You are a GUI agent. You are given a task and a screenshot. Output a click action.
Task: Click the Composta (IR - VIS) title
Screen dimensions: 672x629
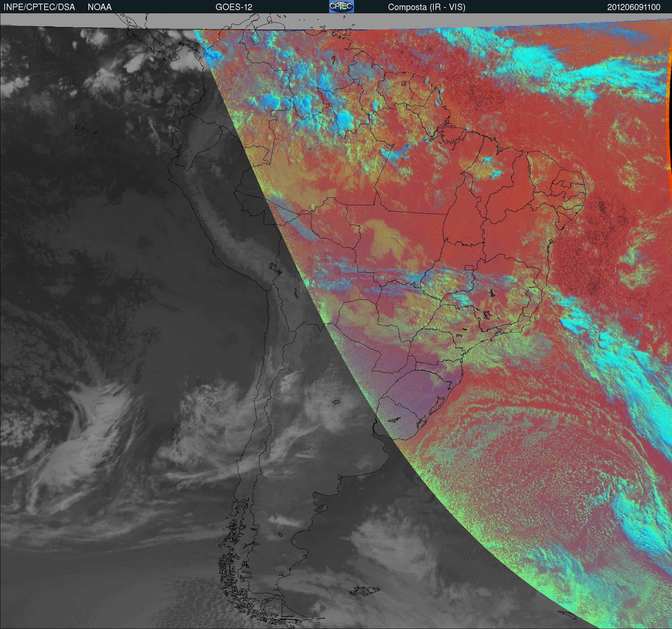(x=427, y=7)
